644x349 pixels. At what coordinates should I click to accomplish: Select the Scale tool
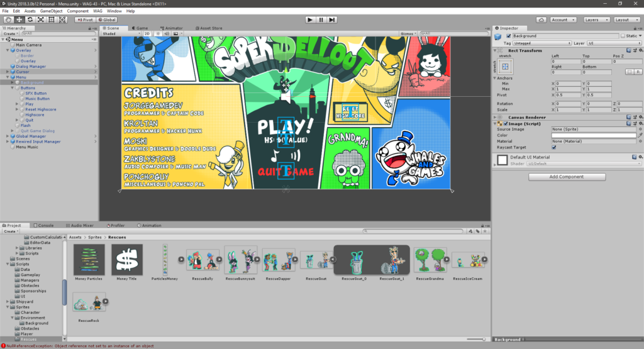tap(41, 19)
